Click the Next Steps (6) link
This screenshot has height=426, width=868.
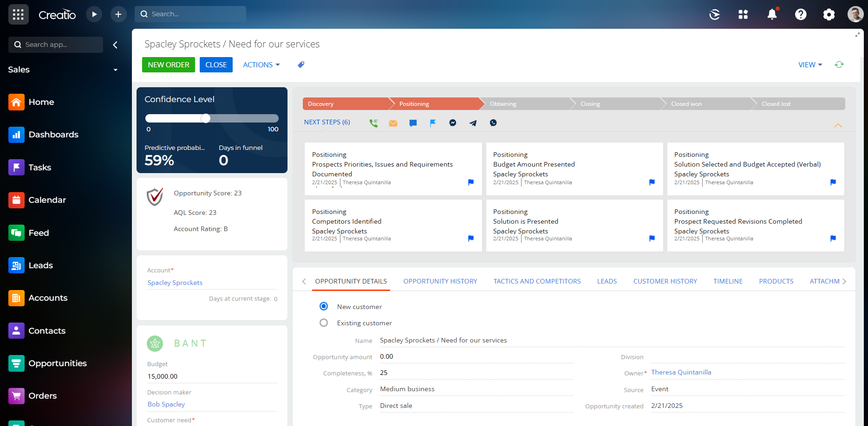327,122
